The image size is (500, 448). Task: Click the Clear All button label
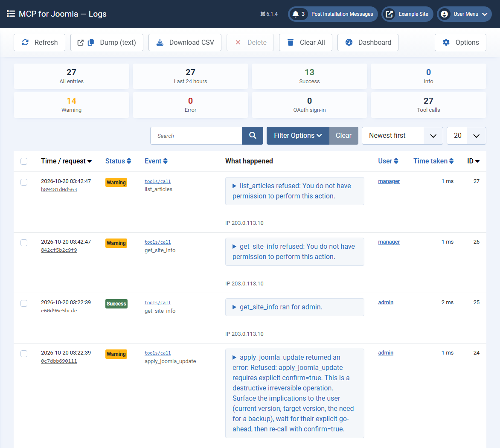312,42
